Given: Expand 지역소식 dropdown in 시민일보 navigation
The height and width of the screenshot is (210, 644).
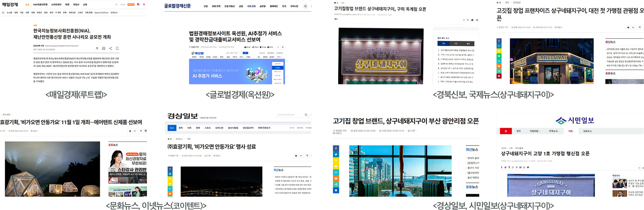Looking at the screenshot, I should 554,131.
